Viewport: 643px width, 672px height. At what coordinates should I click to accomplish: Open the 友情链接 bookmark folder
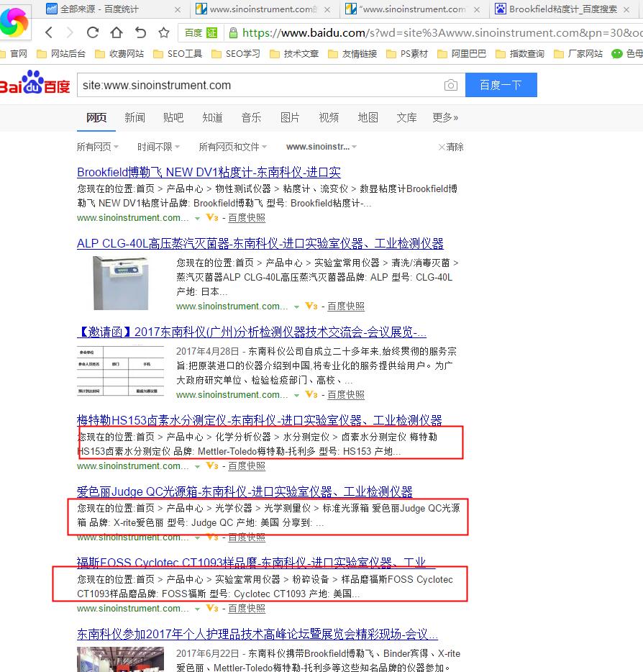352,53
